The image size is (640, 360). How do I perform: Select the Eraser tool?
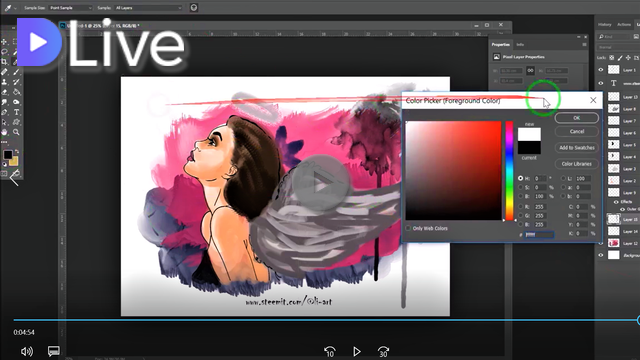pyautogui.click(x=4, y=92)
